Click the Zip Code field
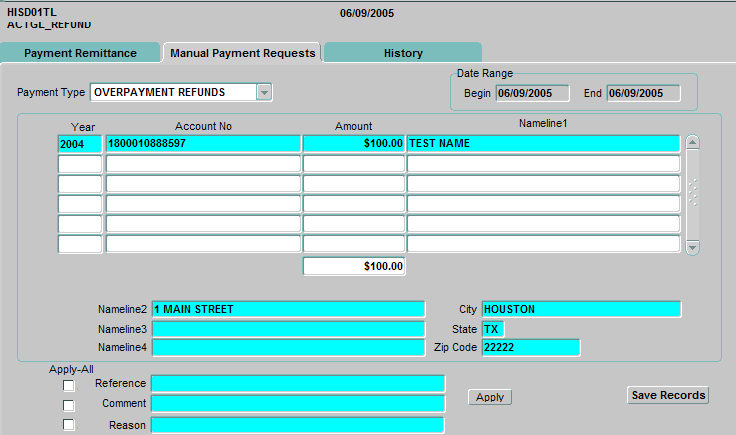Image resolution: width=736 pixels, height=435 pixels. (530, 348)
